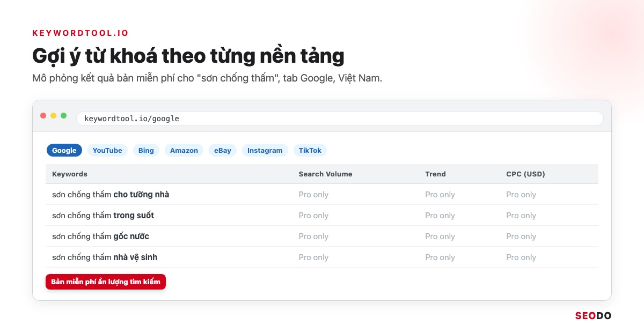Click the red close window dot
Image resolution: width=644 pixels, height=333 pixels.
pyautogui.click(x=43, y=116)
